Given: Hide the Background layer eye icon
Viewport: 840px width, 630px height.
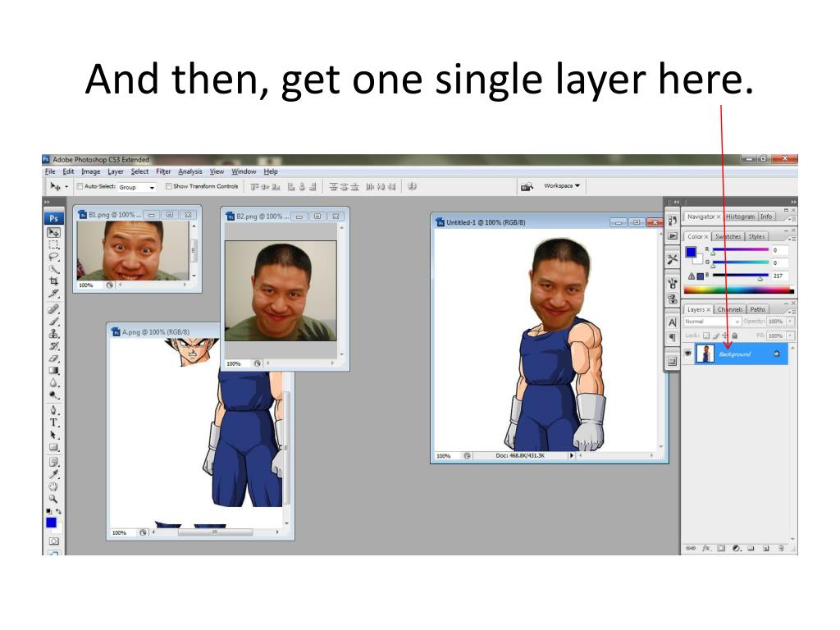Looking at the screenshot, I should [x=688, y=353].
